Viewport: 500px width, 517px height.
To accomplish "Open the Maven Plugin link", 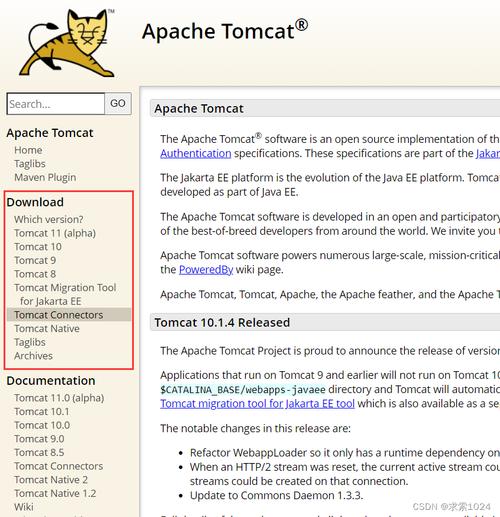I will coord(45,177).
